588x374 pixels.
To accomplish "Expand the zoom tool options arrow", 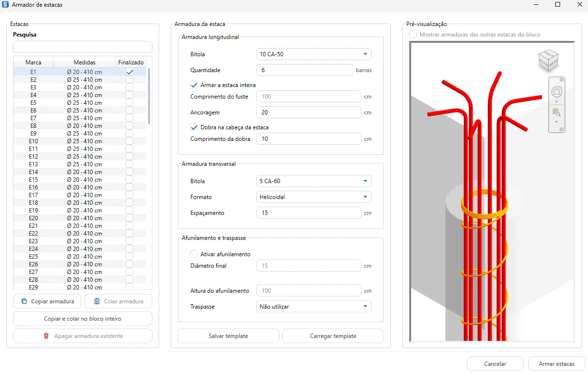I will pyautogui.click(x=556, y=122).
